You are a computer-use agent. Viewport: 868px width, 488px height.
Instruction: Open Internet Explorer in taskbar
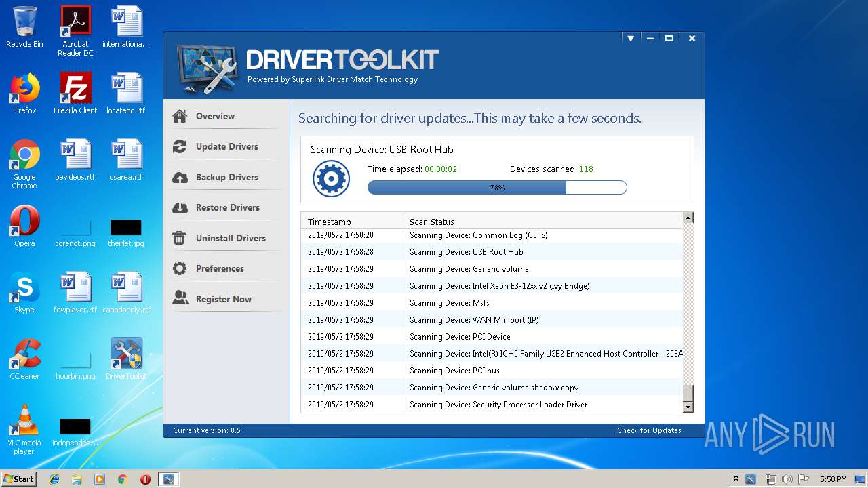click(54, 479)
